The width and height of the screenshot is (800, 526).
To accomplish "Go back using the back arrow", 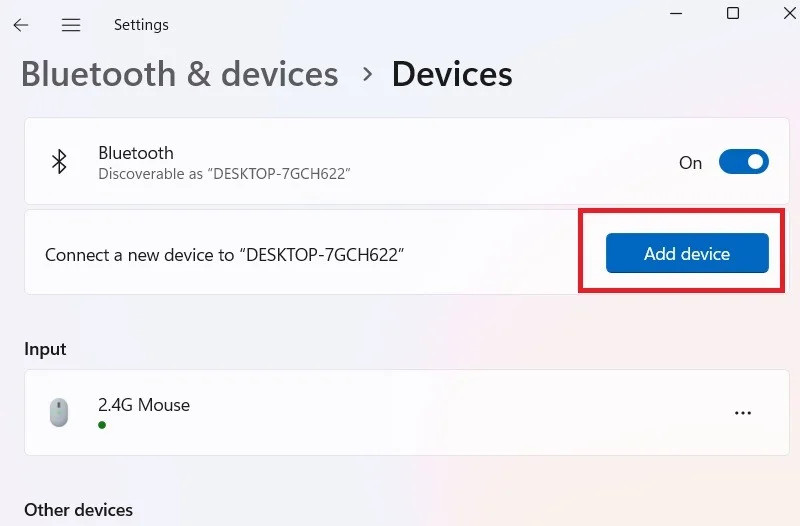I will pos(20,25).
